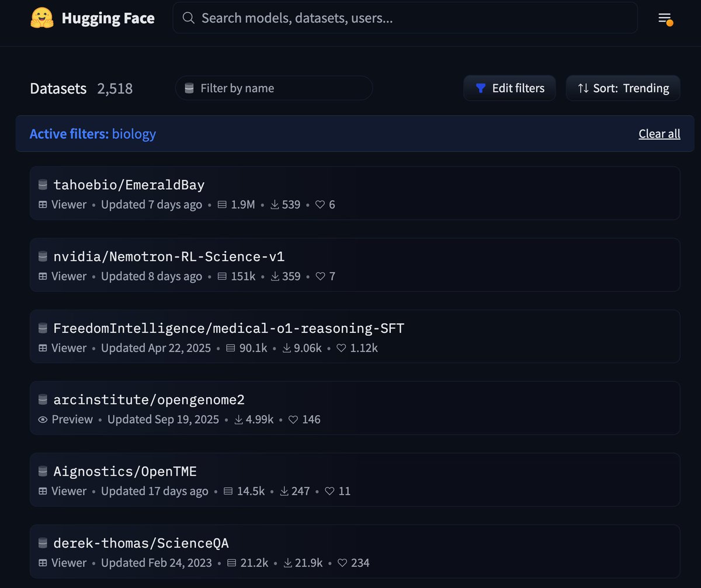This screenshot has height=588, width=701.
Task: Click the Preview label on opengenome2
Action: click(x=72, y=420)
